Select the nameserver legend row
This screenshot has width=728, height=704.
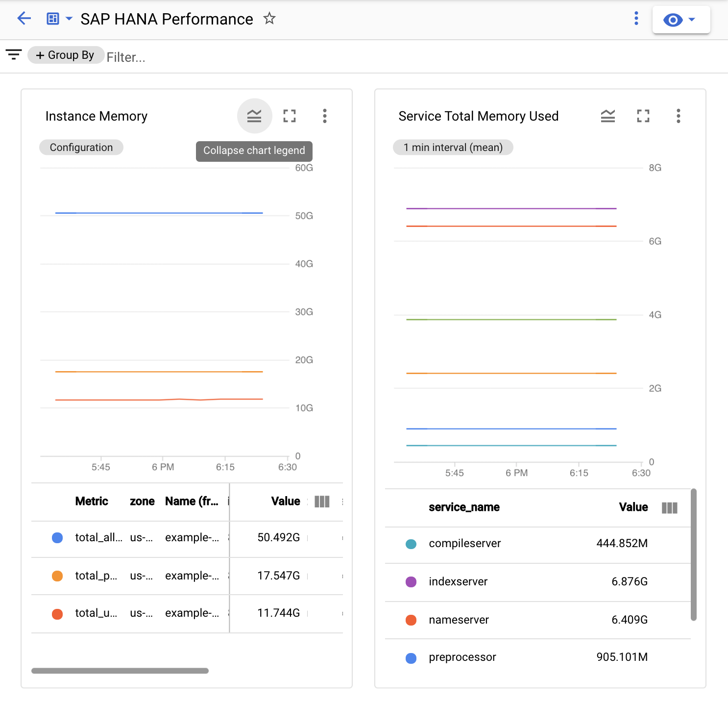pos(538,620)
